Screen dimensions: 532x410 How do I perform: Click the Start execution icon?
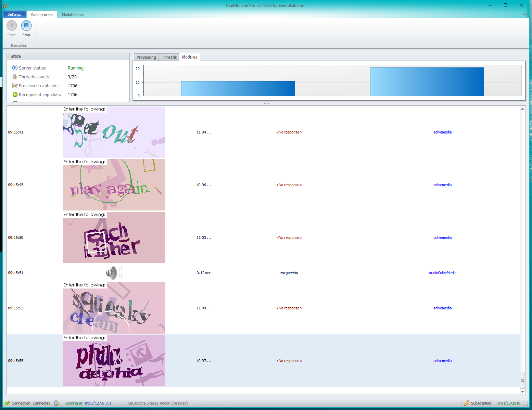[12, 25]
